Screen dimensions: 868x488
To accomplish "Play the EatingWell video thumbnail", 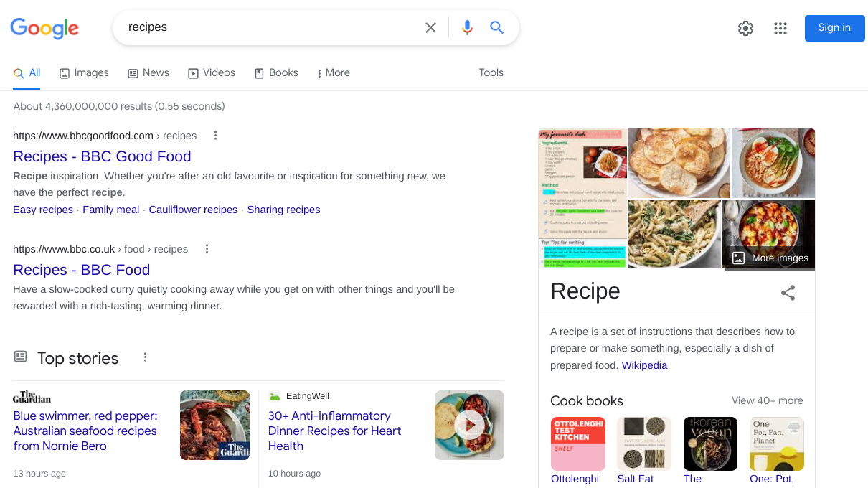I will pyautogui.click(x=469, y=425).
